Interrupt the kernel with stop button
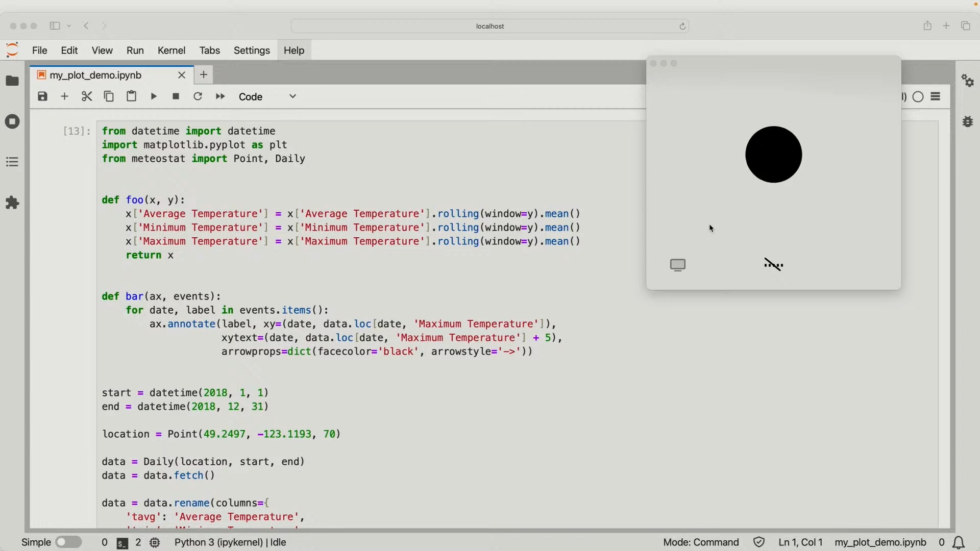Viewport: 980px width, 551px height. click(176, 96)
